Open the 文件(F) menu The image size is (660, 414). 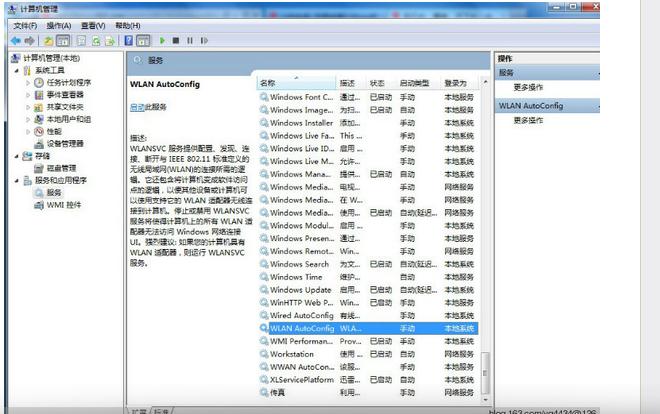point(25,26)
